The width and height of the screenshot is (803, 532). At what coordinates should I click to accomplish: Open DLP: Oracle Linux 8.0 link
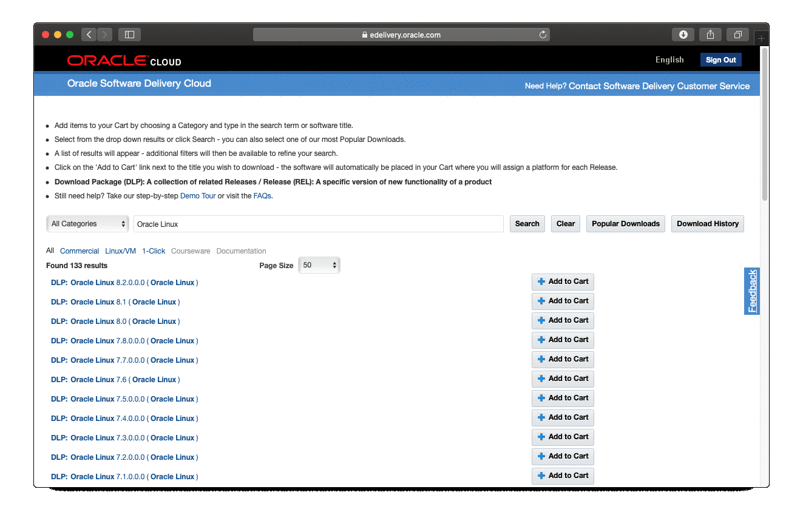pos(115,322)
